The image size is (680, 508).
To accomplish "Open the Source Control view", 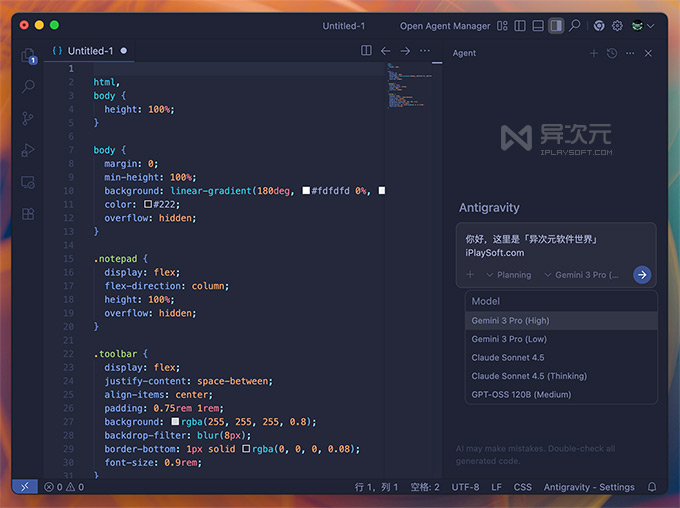I will pos(28,118).
